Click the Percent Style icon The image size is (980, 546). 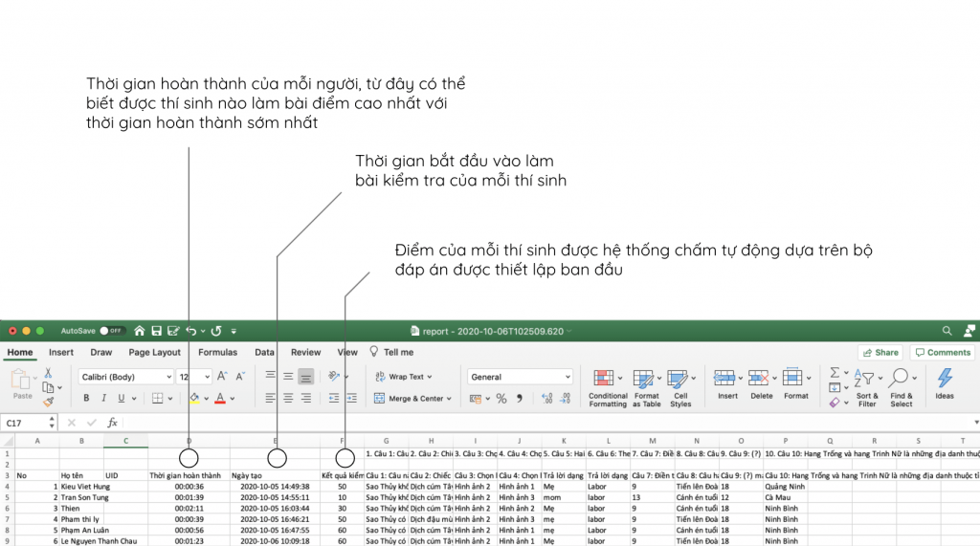(x=501, y=399)
